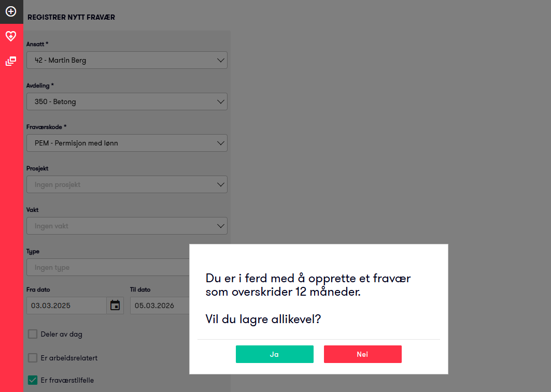551x392 pixels.
Task: Expand the Vakt dropdown chevron
Action: (x=221, y=226)
